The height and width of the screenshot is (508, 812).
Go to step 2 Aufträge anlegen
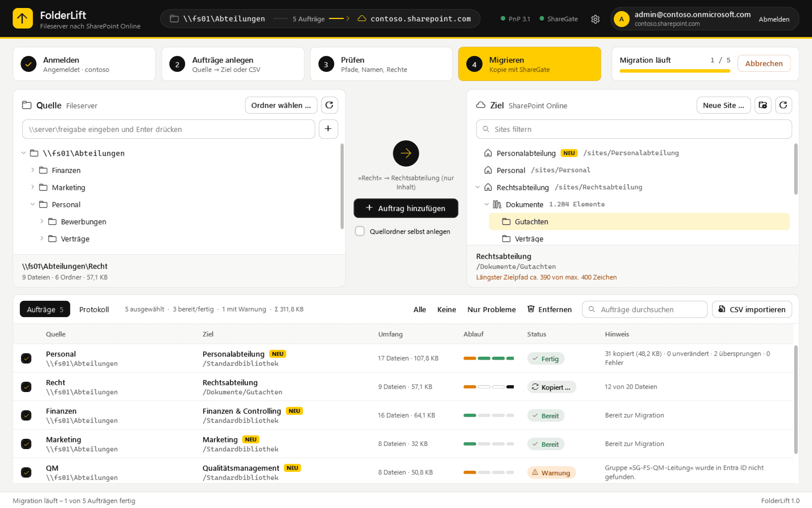click(x=233, y=64)
